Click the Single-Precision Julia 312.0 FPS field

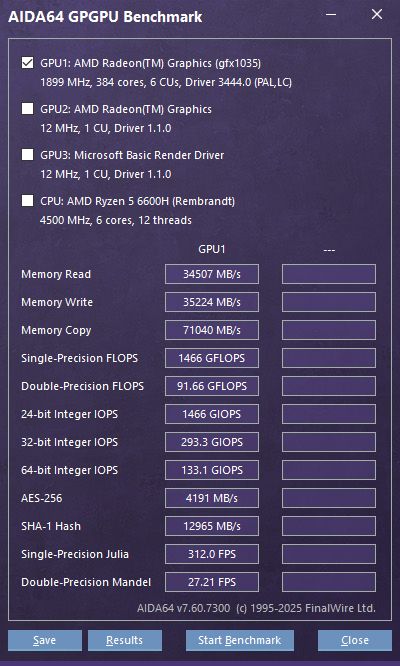pos(212,554)
